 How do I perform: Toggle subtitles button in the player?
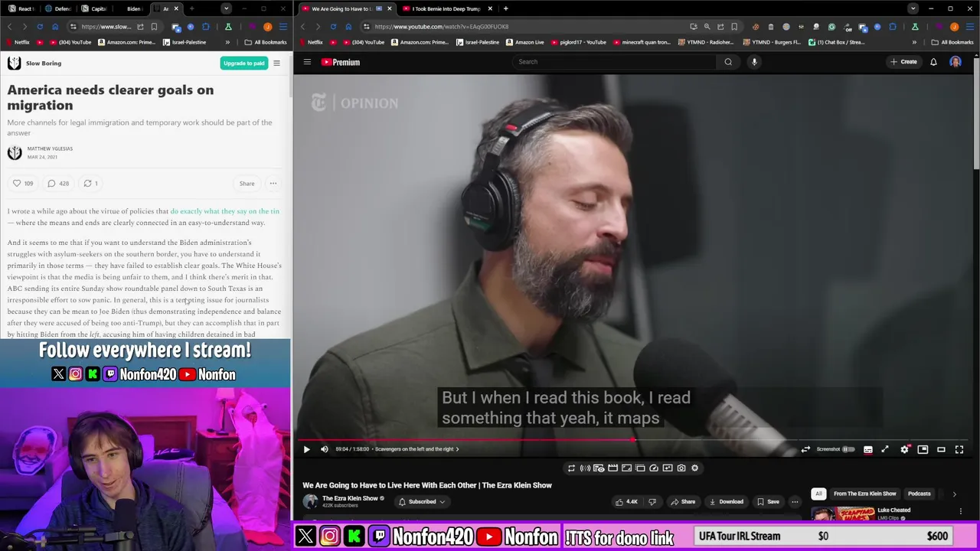pos(867,449)
